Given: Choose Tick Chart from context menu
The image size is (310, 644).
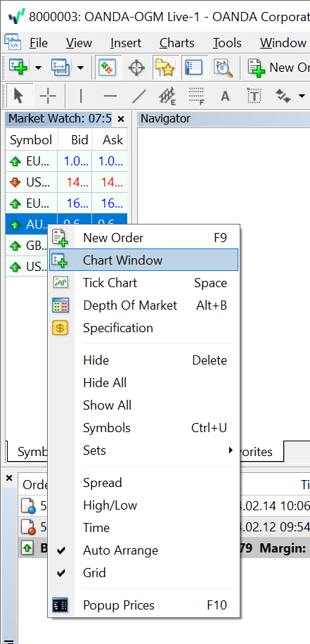Looking at the screenshot, I should pyautogui.click(x=143, y=282).
